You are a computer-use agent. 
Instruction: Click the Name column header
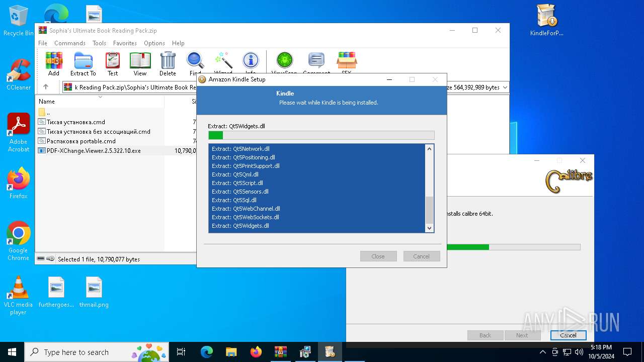tap(101, 101)
